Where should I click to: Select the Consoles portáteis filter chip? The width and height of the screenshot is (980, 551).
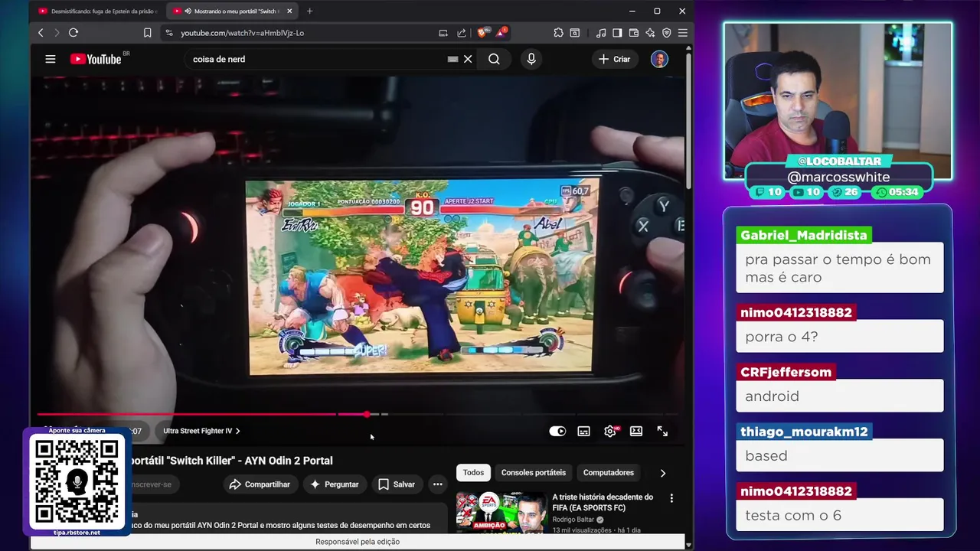point(534,472)
